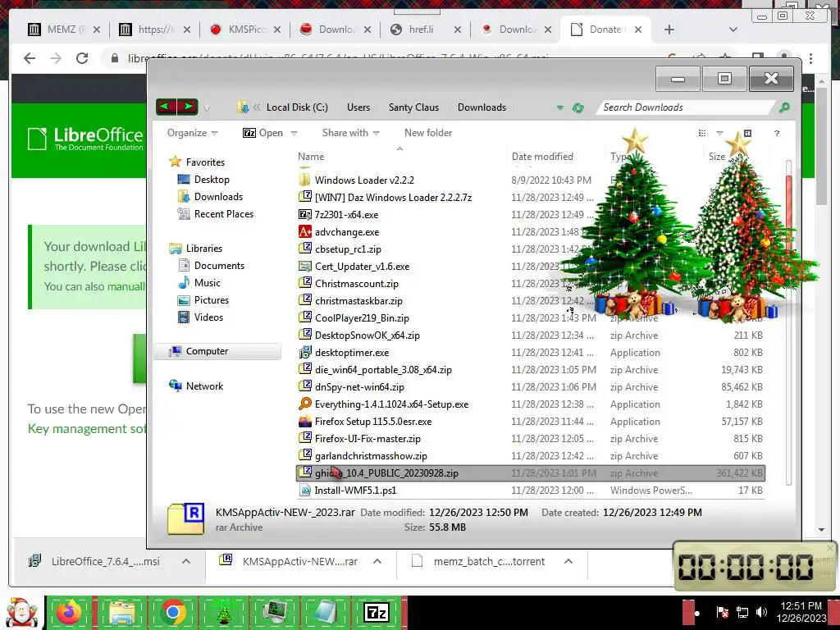Open a new Chrome tab
Viewport: 840px width, 630px height.
pos(669,30)
